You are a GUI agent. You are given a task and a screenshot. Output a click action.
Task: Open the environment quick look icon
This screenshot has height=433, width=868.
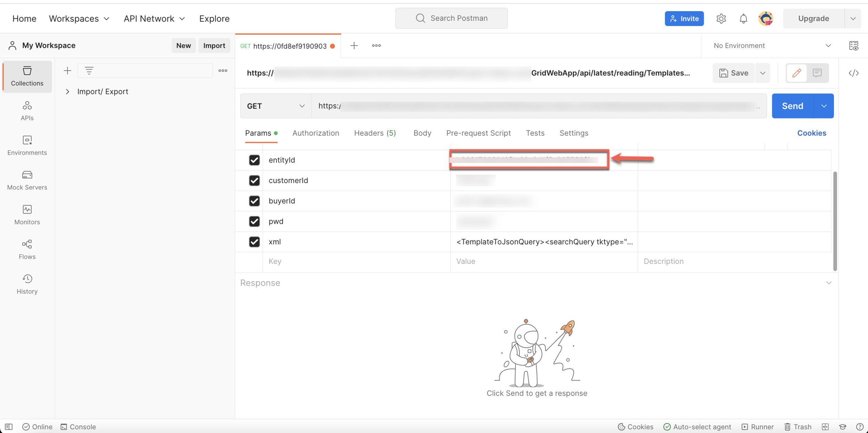[854, 46]
